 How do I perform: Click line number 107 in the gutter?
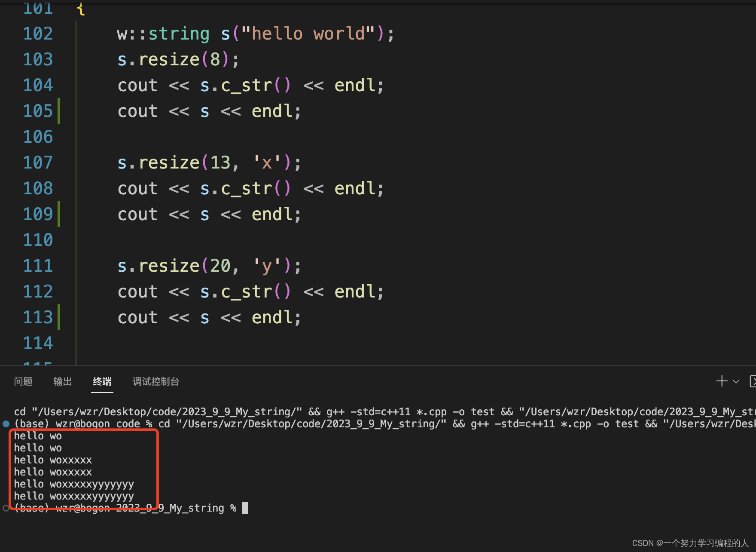point(38,163)
